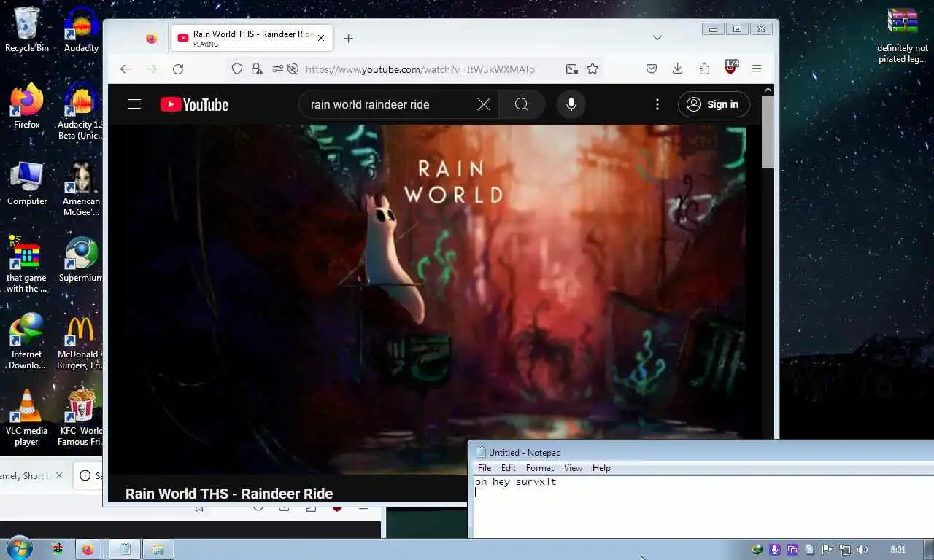
Task: Click the taskbar clock showing 8:01
Action: (x=898, y=550)
